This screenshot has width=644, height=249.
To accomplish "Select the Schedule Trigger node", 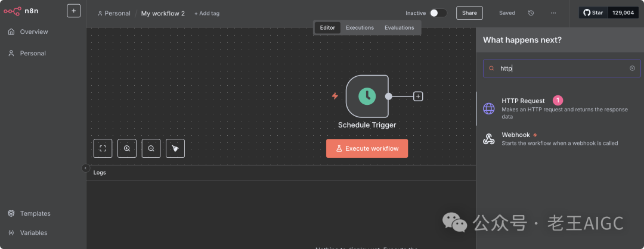I will 367,96.
